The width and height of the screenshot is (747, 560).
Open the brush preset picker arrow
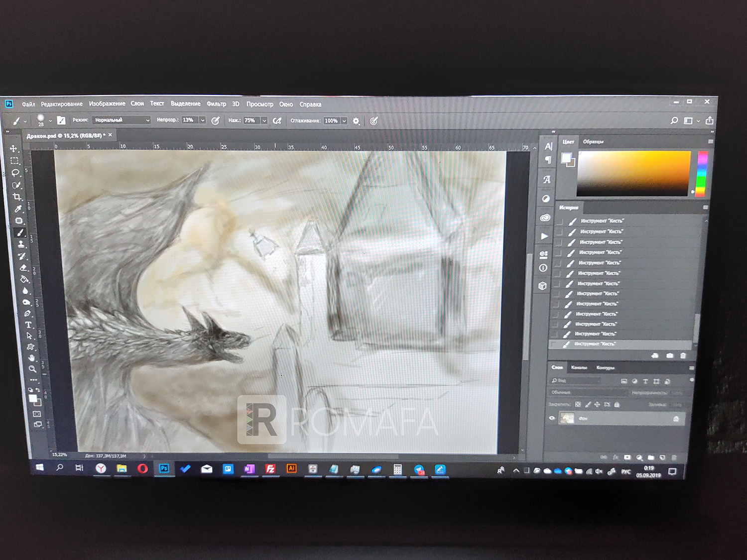50,121
